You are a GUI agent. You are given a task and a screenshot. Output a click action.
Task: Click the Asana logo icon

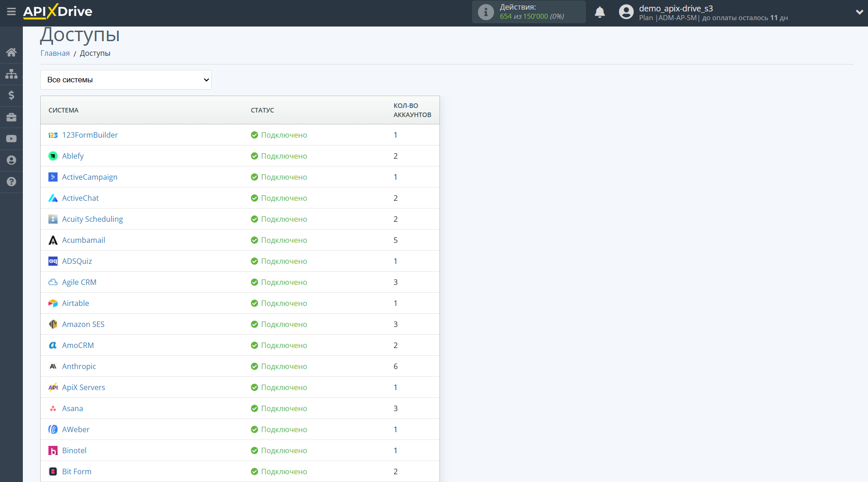point(53,408)
